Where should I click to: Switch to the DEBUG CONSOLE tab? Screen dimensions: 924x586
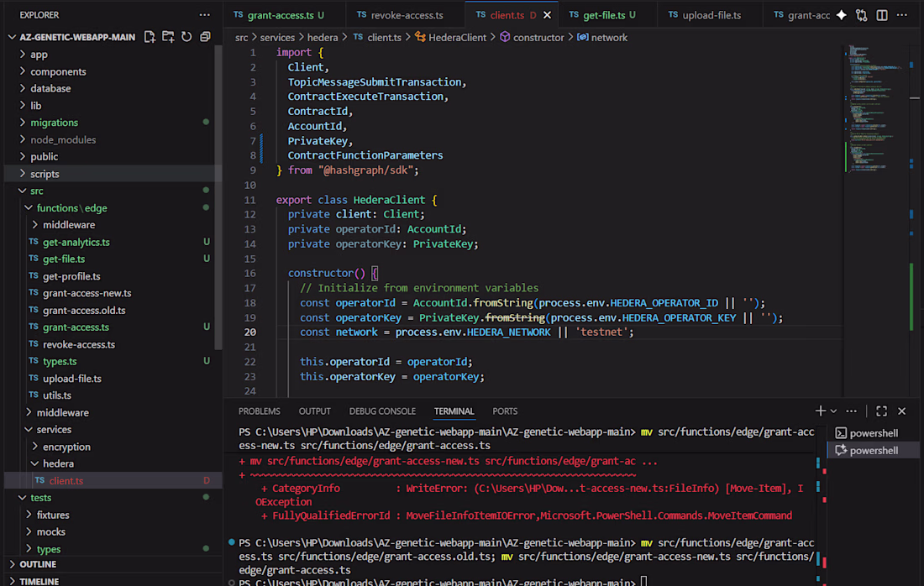click(382, 411)
